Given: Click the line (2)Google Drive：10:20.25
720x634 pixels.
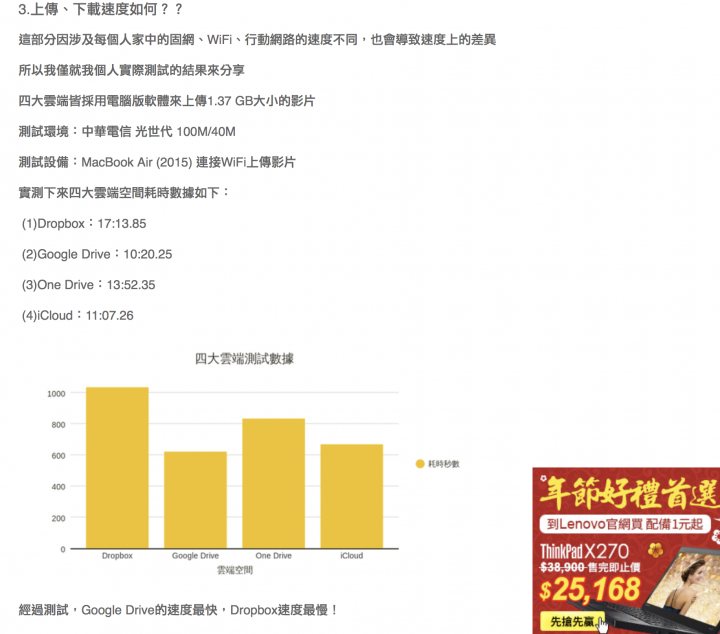Looking at the screenshot, I should point(97,254).
